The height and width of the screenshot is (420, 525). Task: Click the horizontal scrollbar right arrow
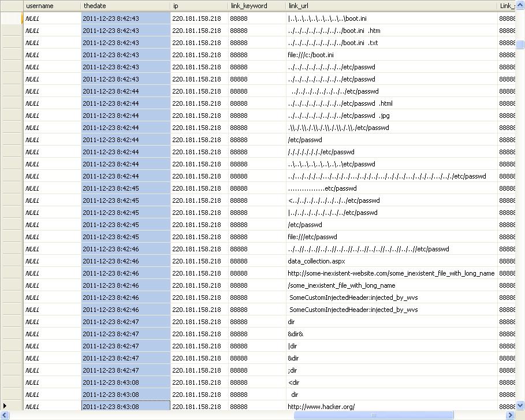[511, 415]
